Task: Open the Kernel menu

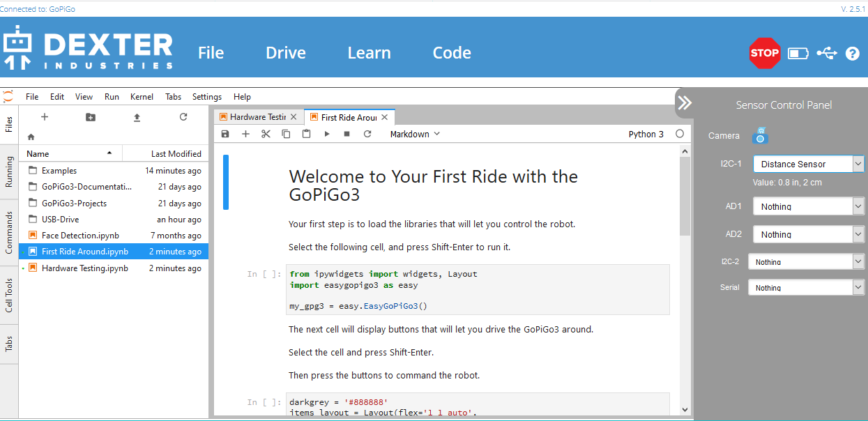Action: pyautogui.click(x=142, y=97)
